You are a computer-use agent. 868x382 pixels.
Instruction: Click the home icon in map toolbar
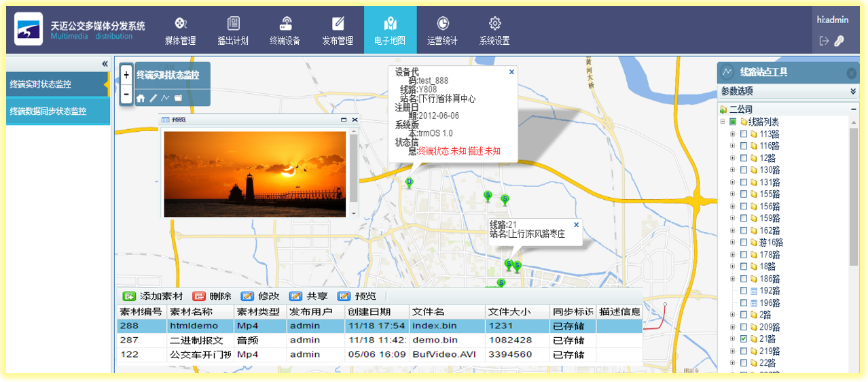141,99
